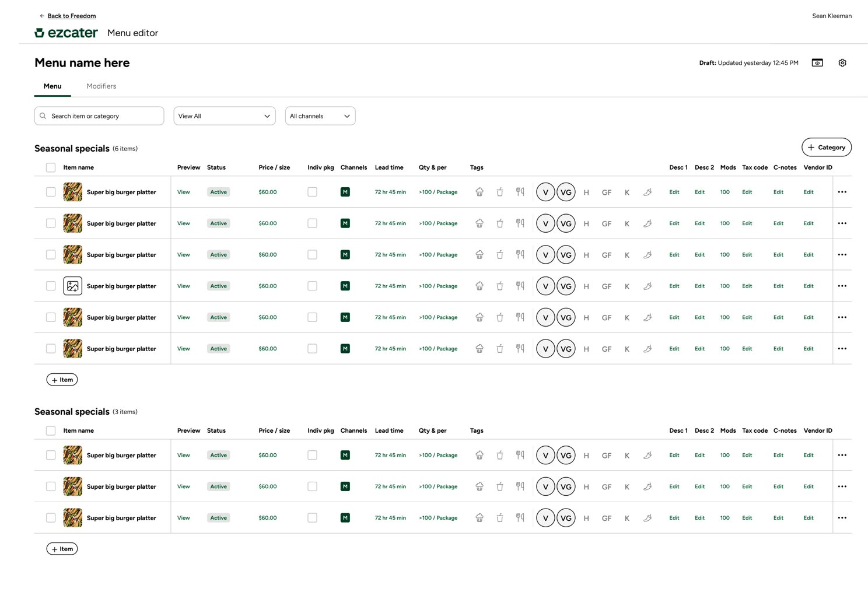This screenshot has width=868, height=592.
Task: Check Indiv pkg box in the placeholder-image row
Action: tap(313, 286)
